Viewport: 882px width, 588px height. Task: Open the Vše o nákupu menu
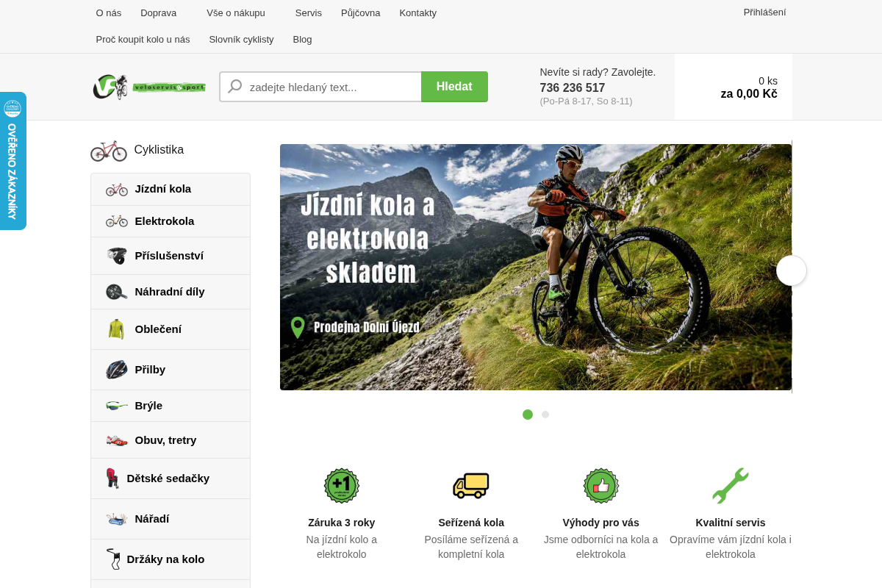236,13
